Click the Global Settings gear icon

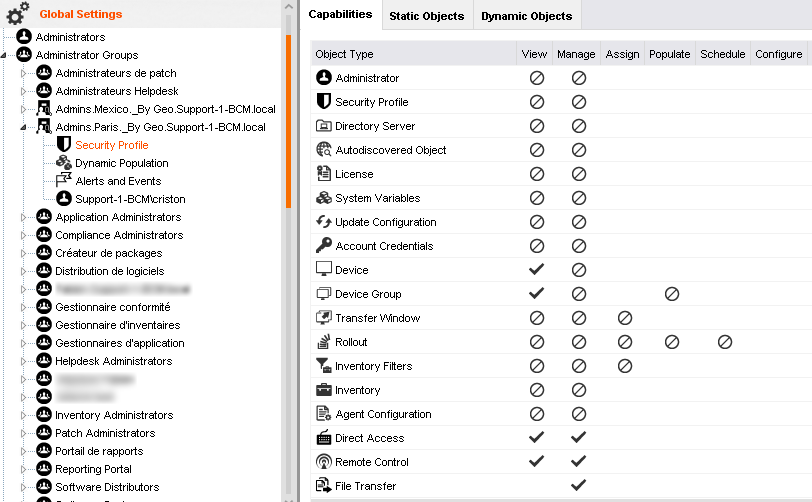coord(17,13)
